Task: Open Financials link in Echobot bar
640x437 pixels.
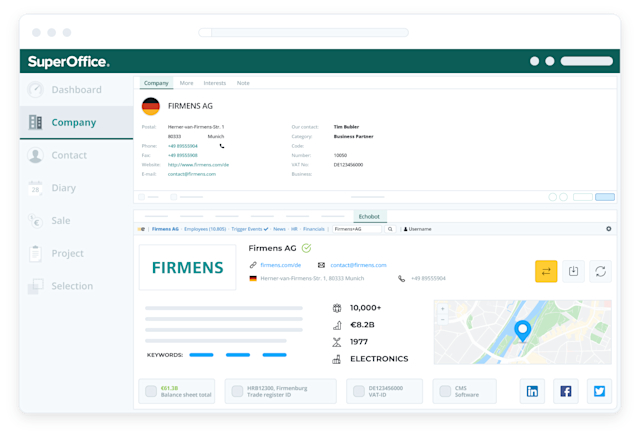Action: coord(313,229)
